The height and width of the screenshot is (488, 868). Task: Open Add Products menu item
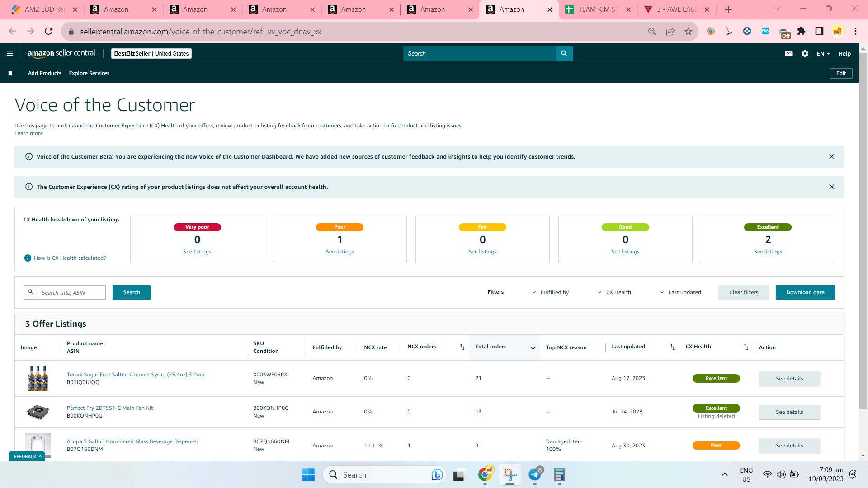(x=45, y=73)
